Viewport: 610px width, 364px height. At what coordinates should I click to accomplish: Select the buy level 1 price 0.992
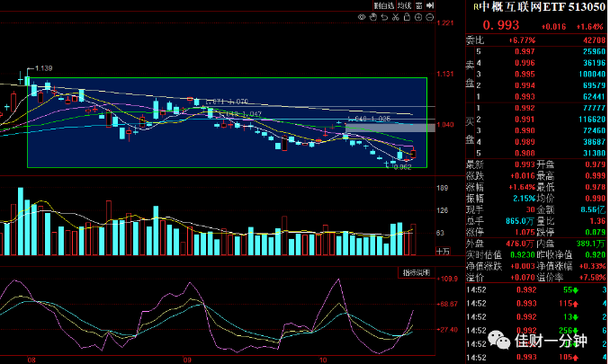click(x=525, y=108)
